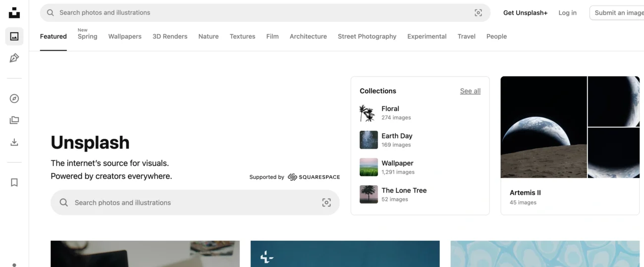Click the Squarespace sponsor logo
Viewport: 644px width, 267px height.
pos(314,177)
